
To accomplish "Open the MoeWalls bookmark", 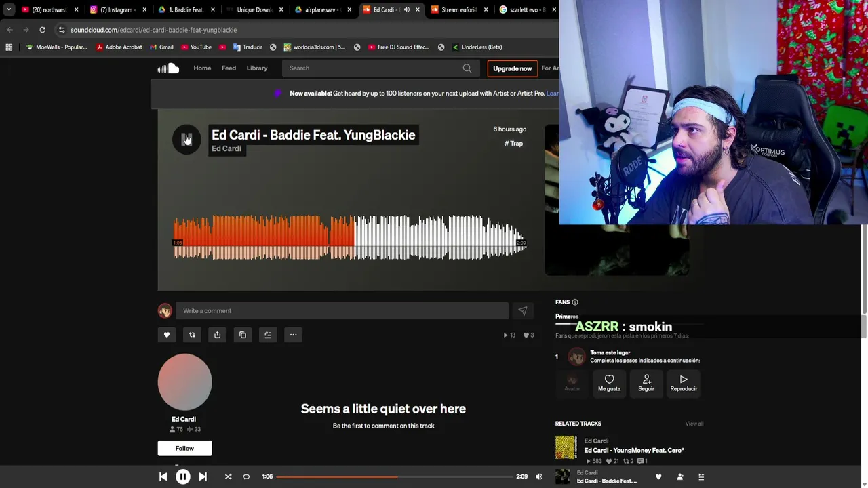I will point(56,47).
